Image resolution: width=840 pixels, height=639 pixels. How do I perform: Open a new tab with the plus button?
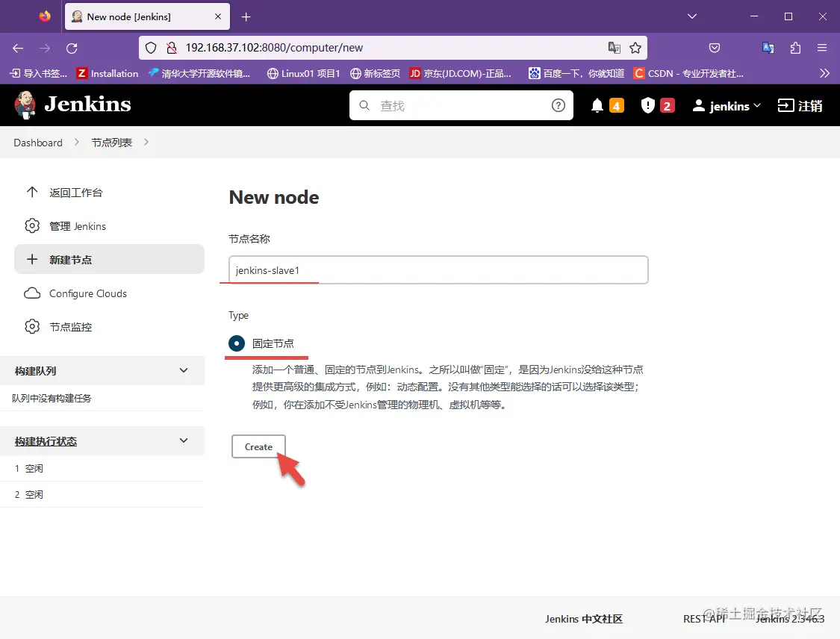pyautogui.click(x=246, y=17)
